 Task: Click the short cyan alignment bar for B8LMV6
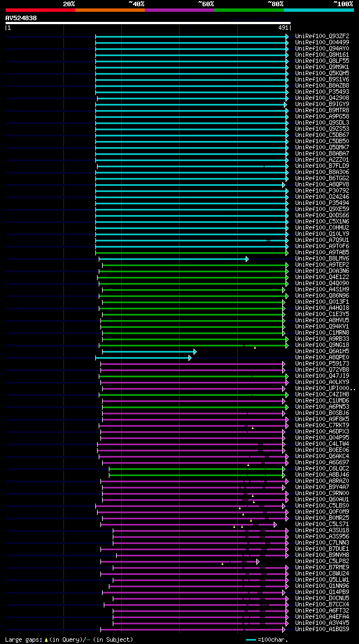tap(173, 259)
